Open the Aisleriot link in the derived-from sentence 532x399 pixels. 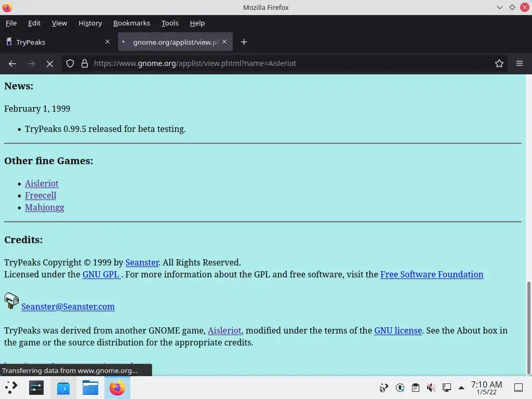coord(224,330)
